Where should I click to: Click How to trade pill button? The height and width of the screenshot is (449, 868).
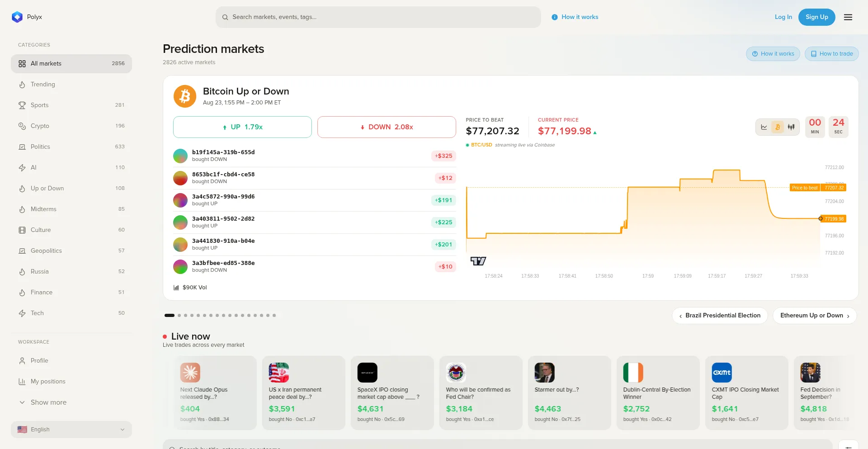[x=832, y=54]
